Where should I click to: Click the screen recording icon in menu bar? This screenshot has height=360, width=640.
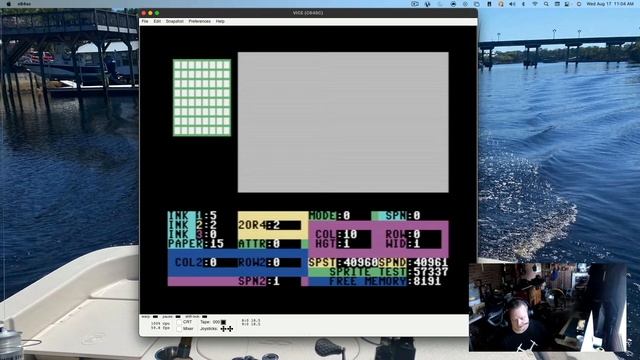click(x=415, y=4)
